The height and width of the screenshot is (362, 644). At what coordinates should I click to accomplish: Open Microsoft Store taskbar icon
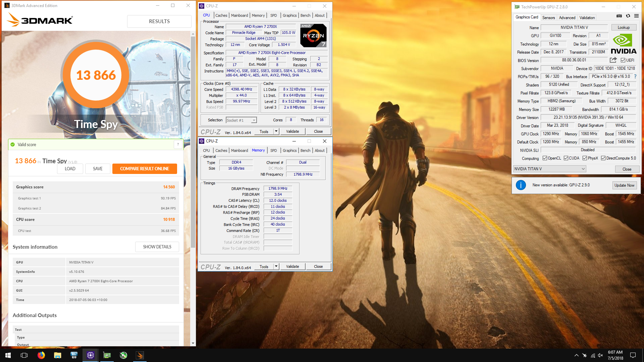coord(74,355)
